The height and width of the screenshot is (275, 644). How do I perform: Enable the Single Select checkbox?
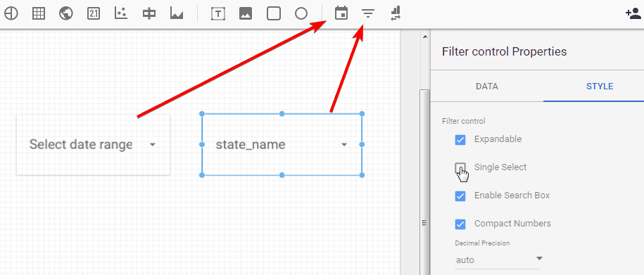[460, 168]
